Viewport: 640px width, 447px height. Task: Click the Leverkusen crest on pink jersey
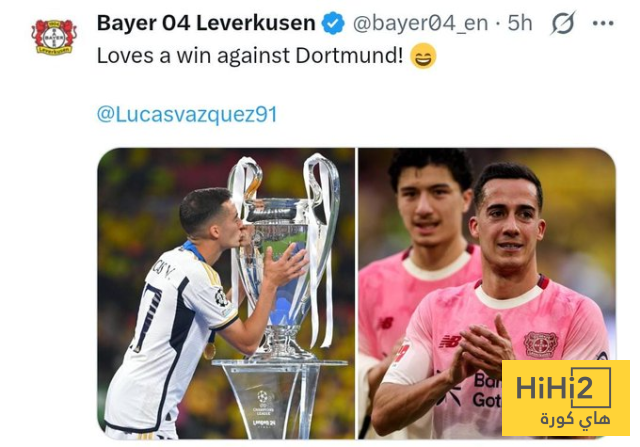click(541, 345)
